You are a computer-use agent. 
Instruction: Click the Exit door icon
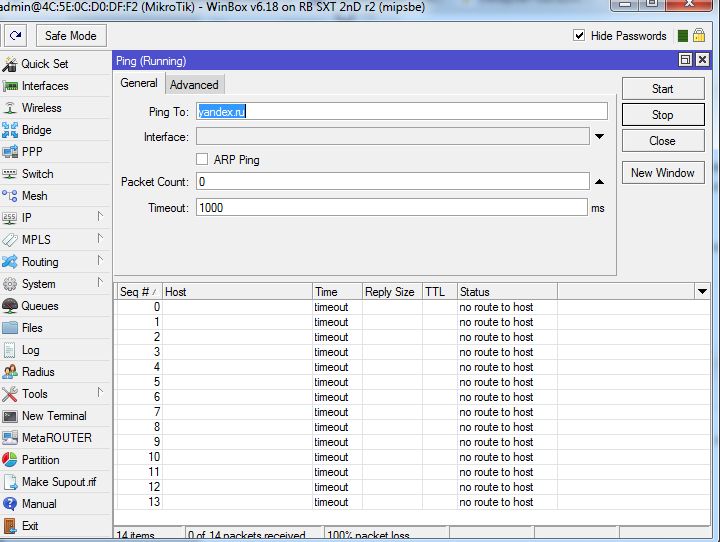click(x=10, y=526)
